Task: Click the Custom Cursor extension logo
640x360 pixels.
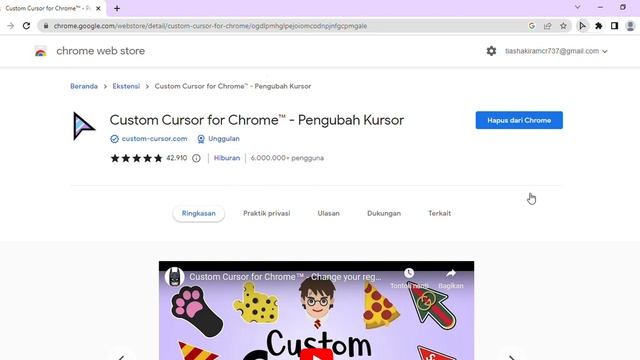Action: (84, 126)
